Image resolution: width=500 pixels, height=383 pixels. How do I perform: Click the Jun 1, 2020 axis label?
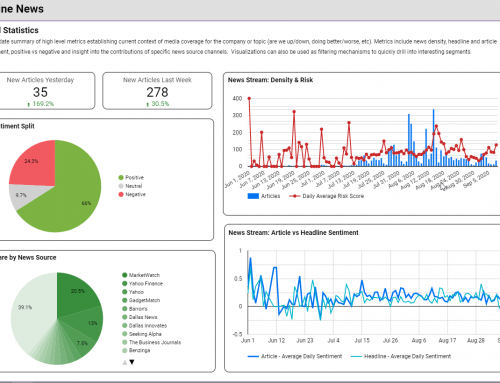click(x=237, y=179)
